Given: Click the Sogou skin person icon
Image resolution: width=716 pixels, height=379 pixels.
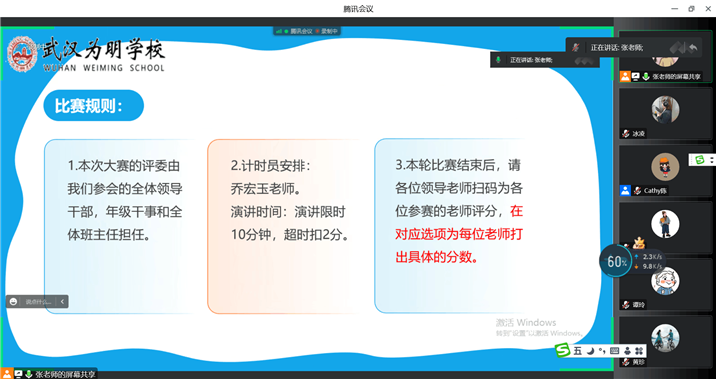Looking at the screenshot, I should [627, 351].
